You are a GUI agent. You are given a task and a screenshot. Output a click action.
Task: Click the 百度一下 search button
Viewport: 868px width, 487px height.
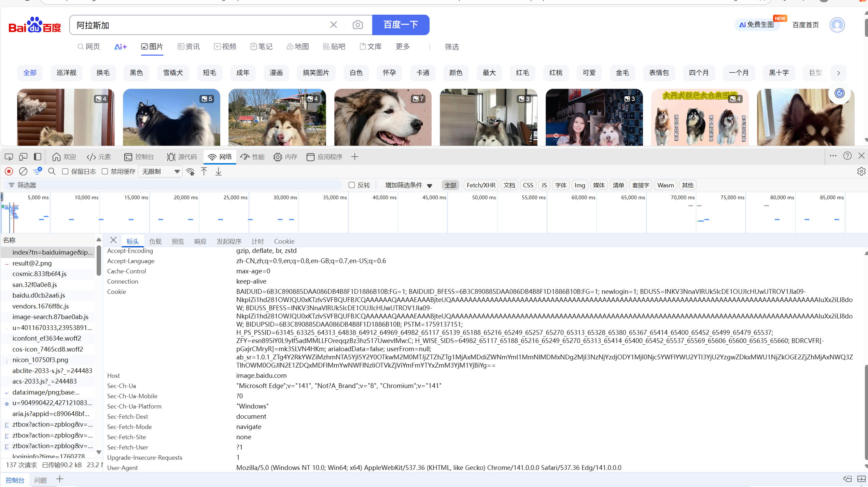401,25
